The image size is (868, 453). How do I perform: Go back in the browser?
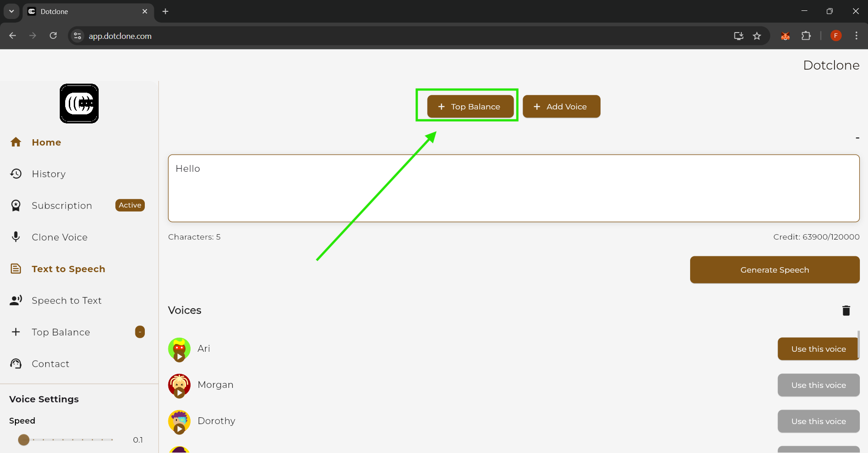click(13, 36)
